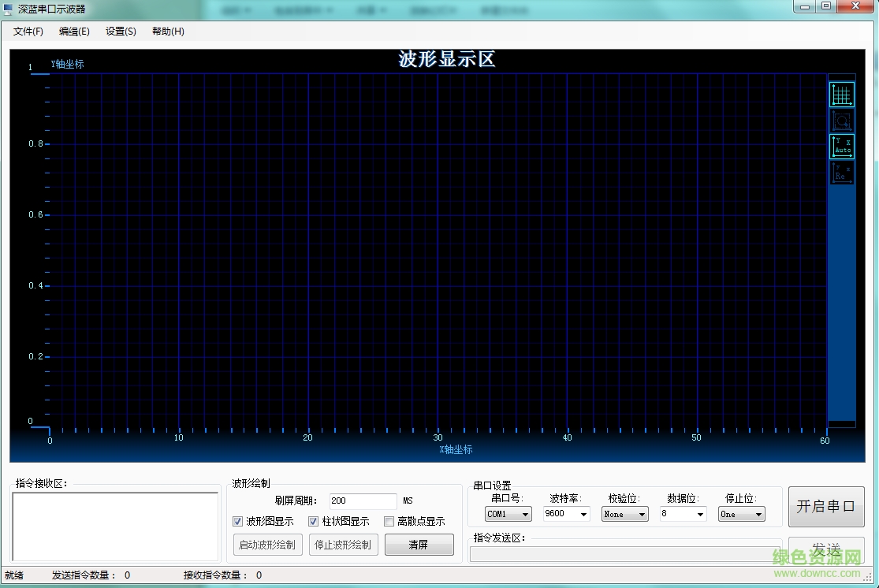Click the MS unit label
879x588 pixels.
(408, 501)
